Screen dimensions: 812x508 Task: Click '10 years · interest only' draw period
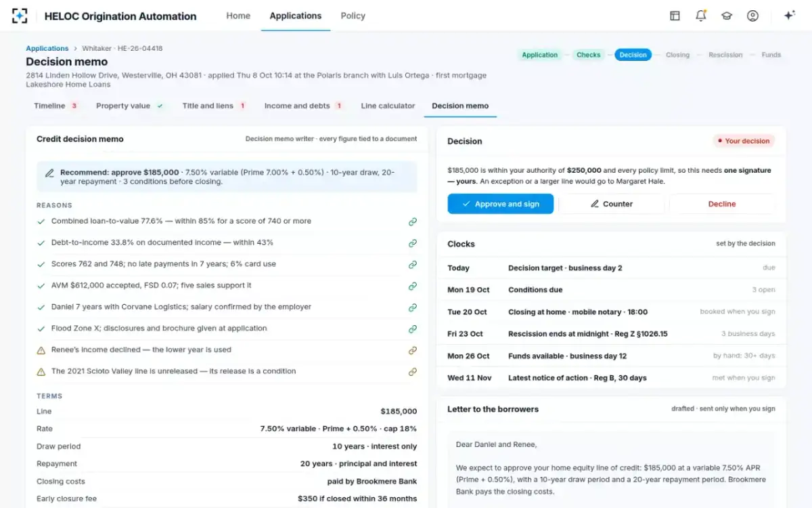(x=375, y=447)
